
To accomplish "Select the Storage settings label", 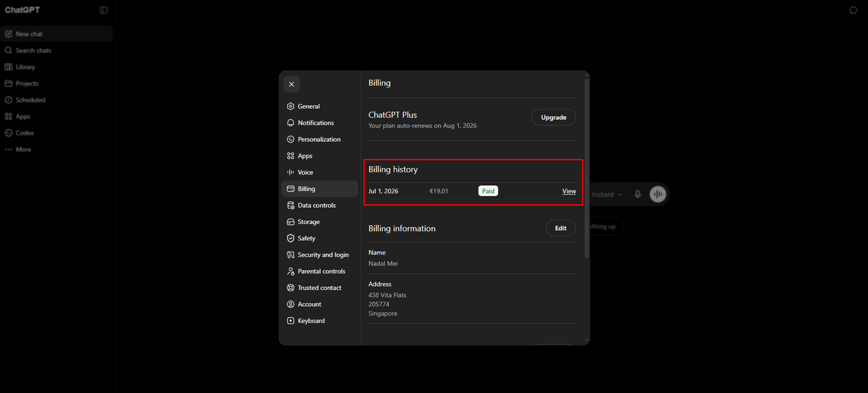I will tap(309, 222).
